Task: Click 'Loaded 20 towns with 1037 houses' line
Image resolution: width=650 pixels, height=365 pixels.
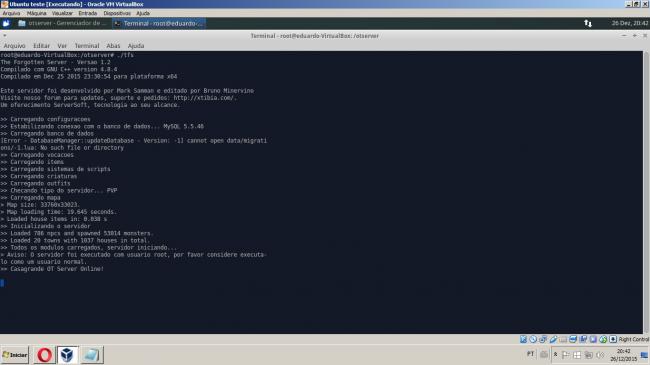Action: click(75, 241)
